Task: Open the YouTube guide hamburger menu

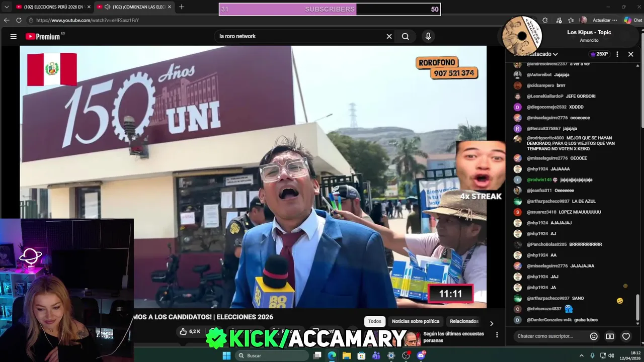Action: coord(14,36)
